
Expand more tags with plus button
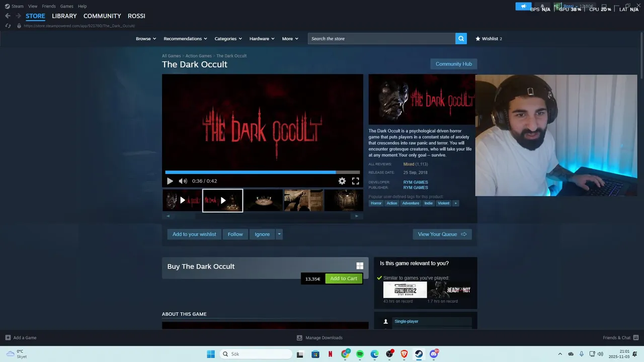tap(455, 203)
